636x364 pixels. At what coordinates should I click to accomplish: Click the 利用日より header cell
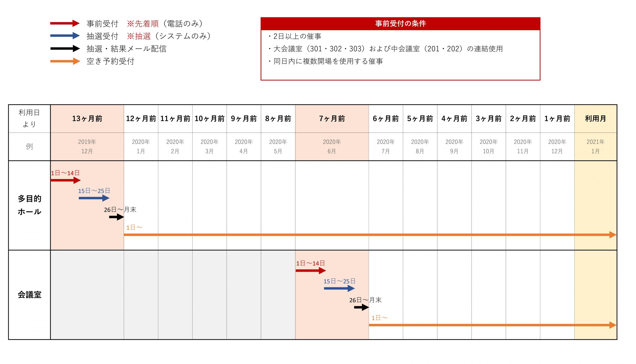[x=30, y=119]
